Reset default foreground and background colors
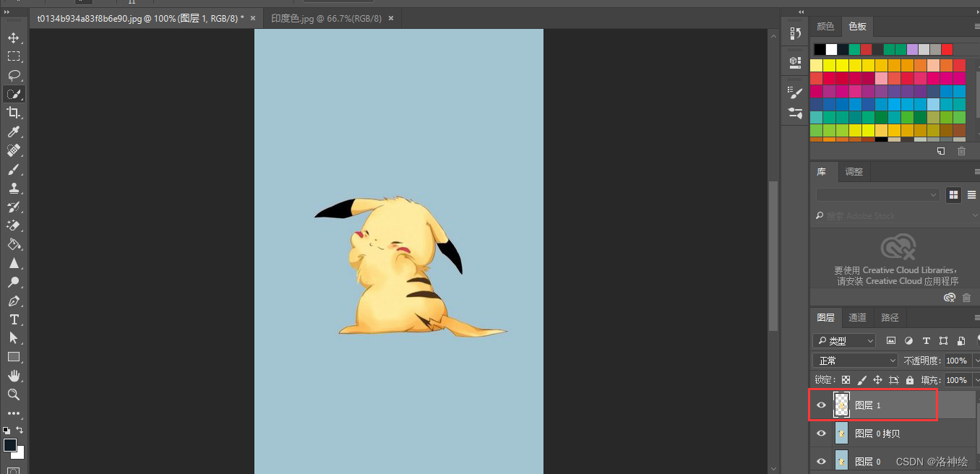 [x=7, y=430]
